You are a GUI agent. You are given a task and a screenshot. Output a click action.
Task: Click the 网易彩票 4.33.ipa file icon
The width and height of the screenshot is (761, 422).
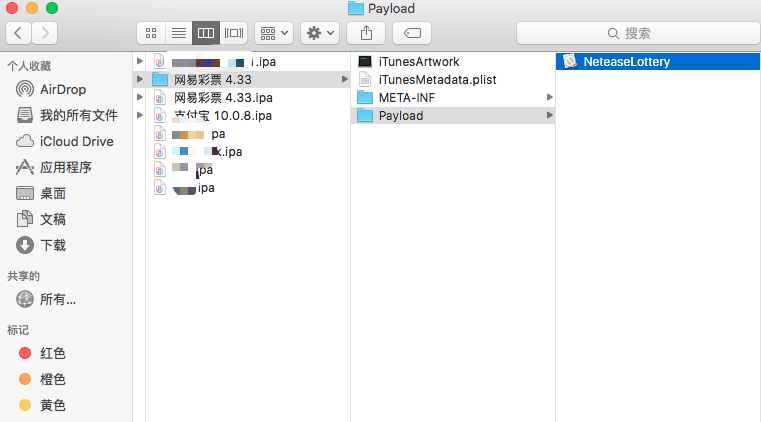(x=160, y=97)
